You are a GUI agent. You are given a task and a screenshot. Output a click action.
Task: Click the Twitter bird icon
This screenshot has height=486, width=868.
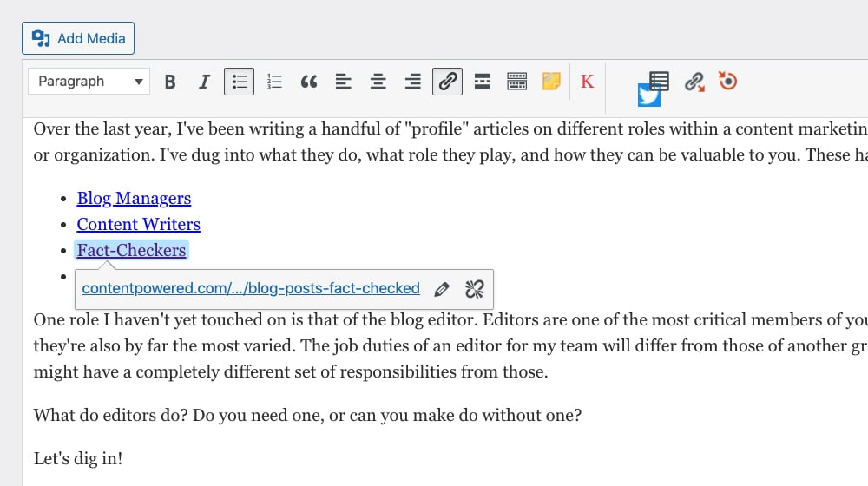pyautogui.click(x=648, y=95)
